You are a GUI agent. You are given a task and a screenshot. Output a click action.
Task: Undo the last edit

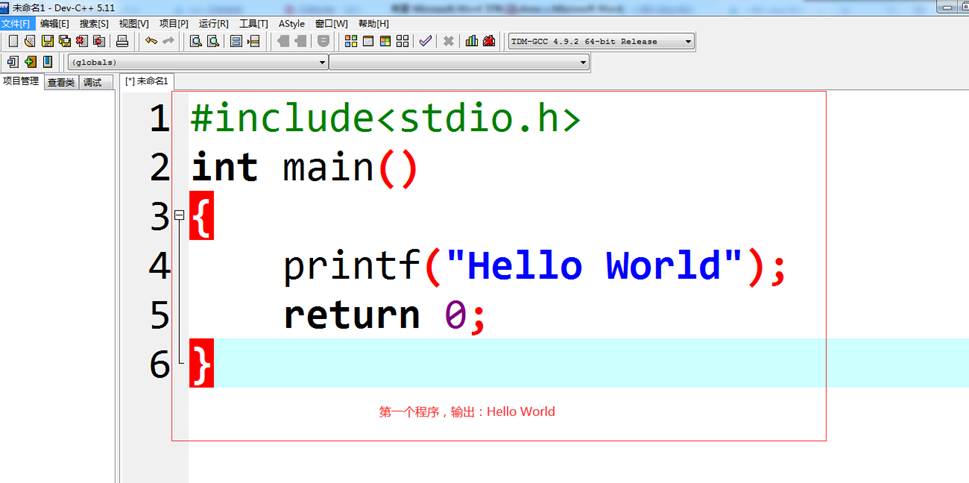pos(151,41)
